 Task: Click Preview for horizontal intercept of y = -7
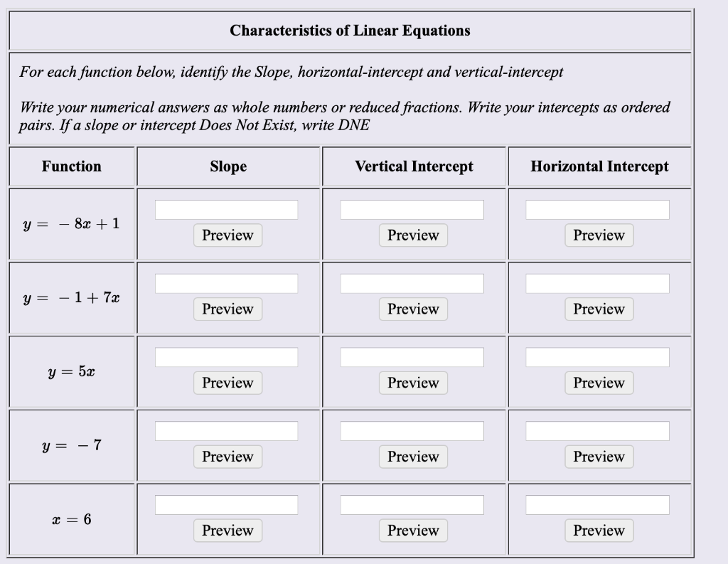point(599,457)
